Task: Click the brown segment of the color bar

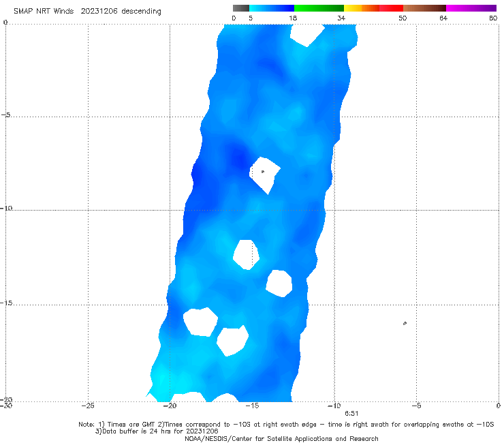Action: pos(424,8)
